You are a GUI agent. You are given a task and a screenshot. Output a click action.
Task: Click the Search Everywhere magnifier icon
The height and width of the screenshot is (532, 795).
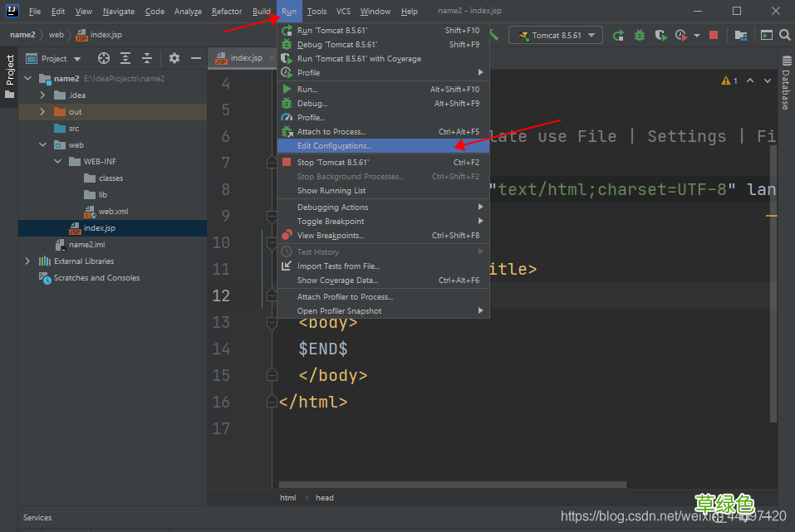coord(783,36)
